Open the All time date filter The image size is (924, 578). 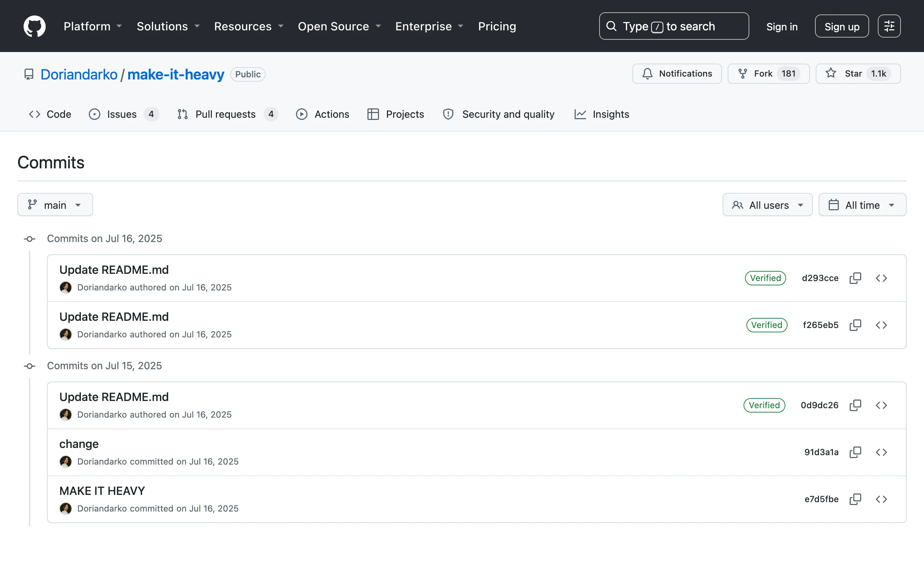(x=862, y=204)
